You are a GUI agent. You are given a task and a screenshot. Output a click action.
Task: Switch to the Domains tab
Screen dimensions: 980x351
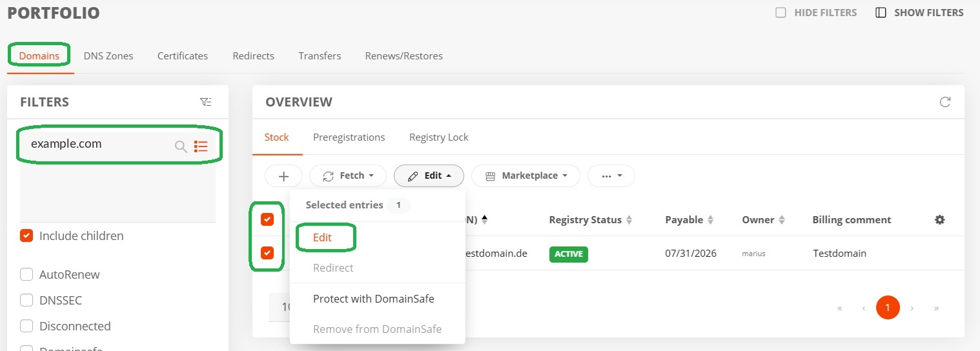(39, 55)
